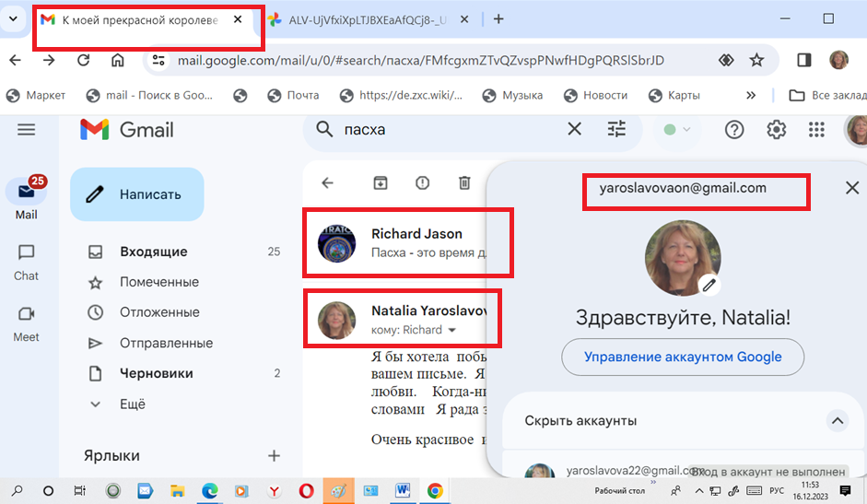Screen dimensions: 867x504
Task: Report the conversation as spam
Action: click(x=422, y=183)
